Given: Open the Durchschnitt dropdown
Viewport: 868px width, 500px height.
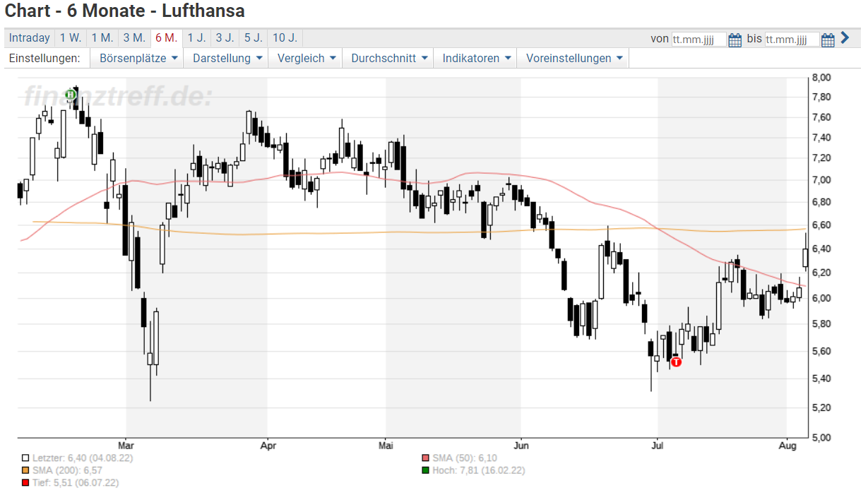Looking at the screenshot, I should click(388, 59).
